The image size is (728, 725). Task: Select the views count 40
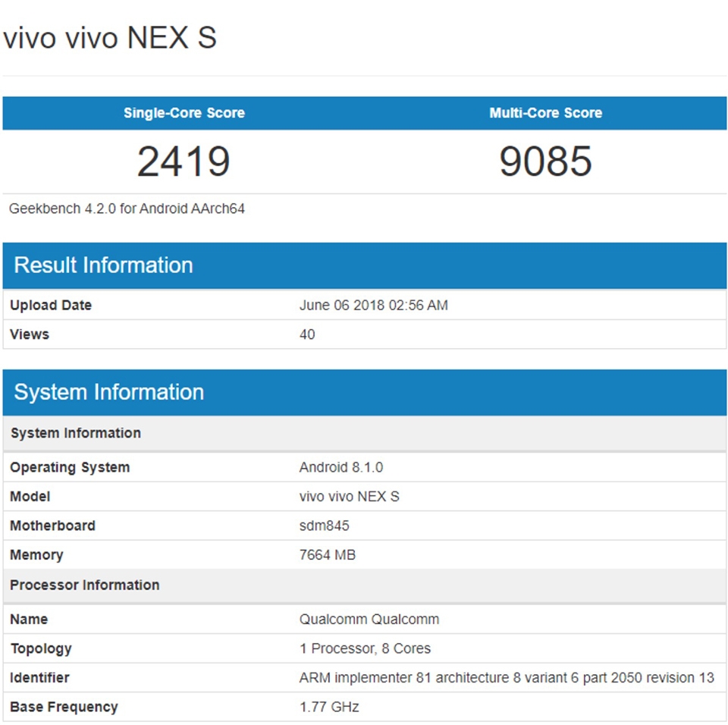pyautogui.click(x=307, y=334)
